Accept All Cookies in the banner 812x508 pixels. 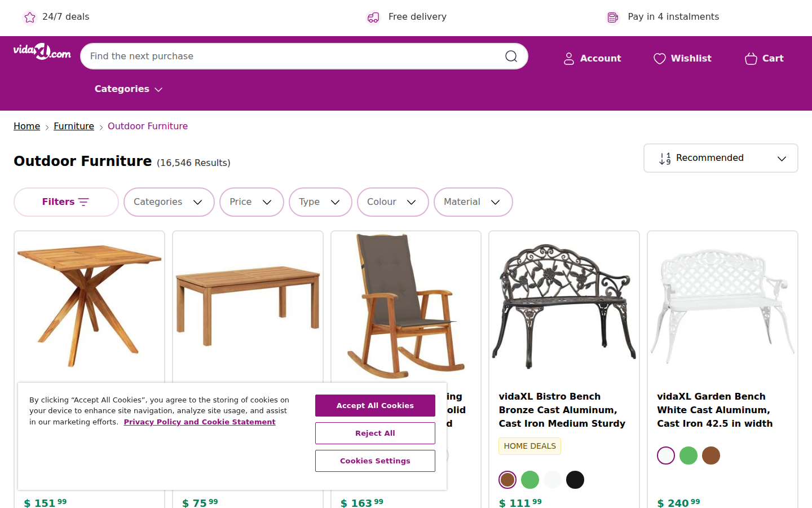coord(375,405)
